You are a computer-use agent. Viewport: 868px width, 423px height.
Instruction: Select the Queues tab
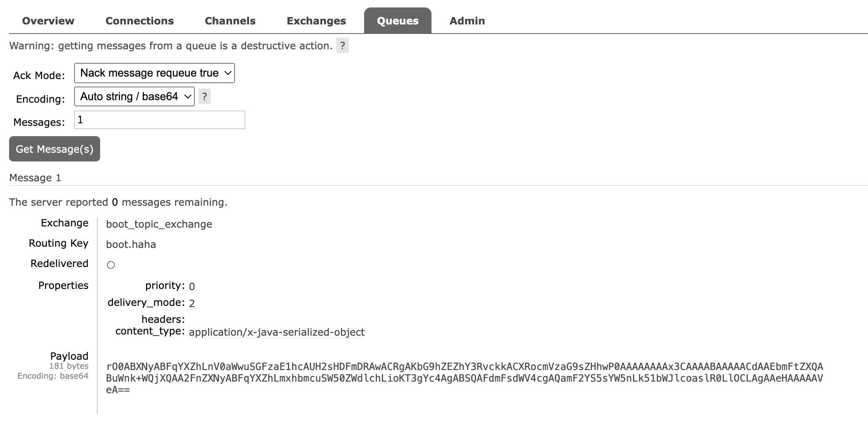pyautogui.click(x=398, y=21)
